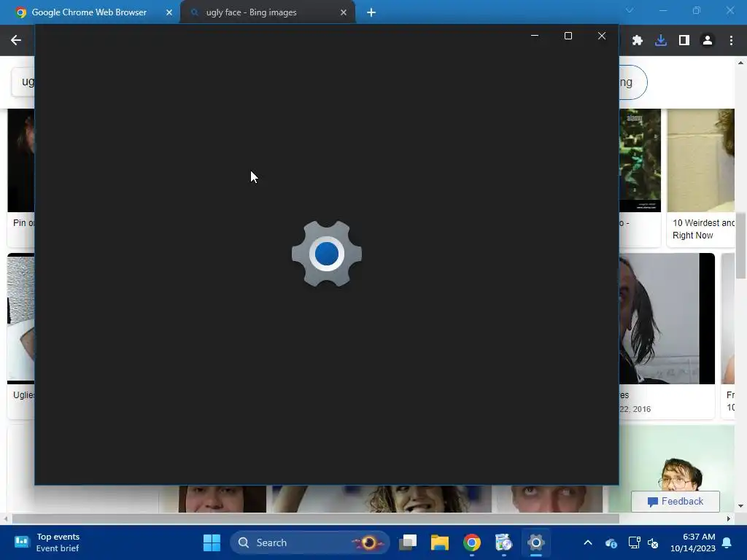Image resolution: width=747 pixels, height=560 pixels.
Task: Show hidden system tray icons
Action: click(x=588, y=542)
